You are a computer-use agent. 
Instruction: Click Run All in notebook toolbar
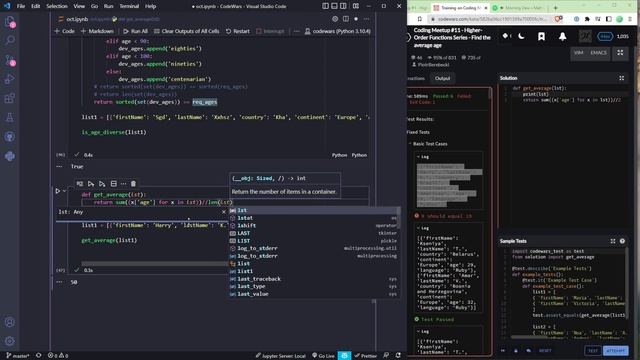click(135, 31)
